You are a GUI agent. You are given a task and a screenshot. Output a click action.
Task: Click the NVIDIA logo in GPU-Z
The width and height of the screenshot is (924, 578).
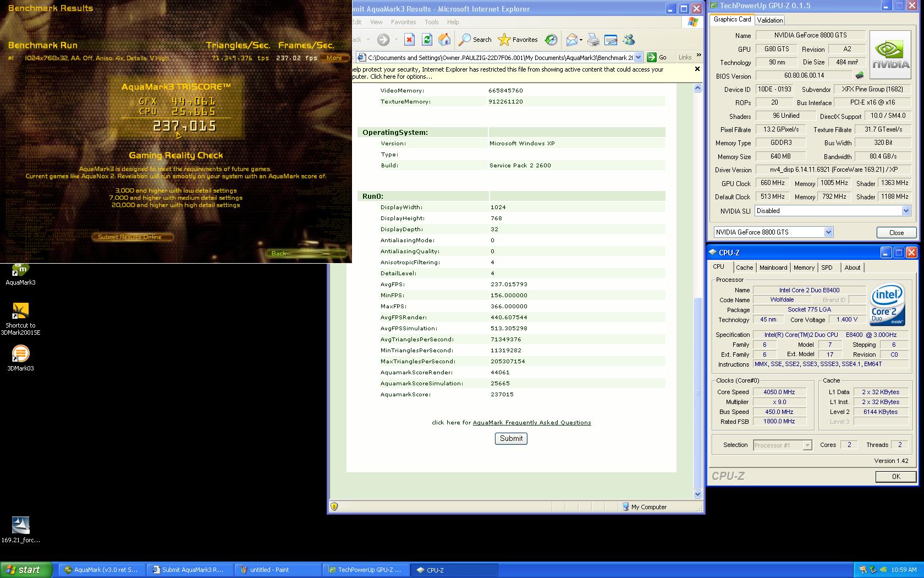pyautogui.click(x=891, y=55)
